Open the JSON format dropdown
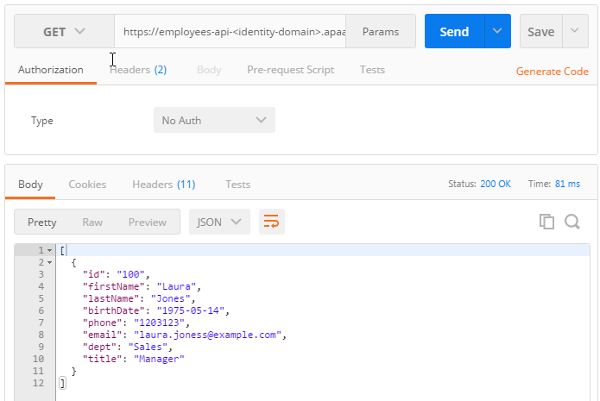Screen dimensions: 600x401 pos(219,222)
